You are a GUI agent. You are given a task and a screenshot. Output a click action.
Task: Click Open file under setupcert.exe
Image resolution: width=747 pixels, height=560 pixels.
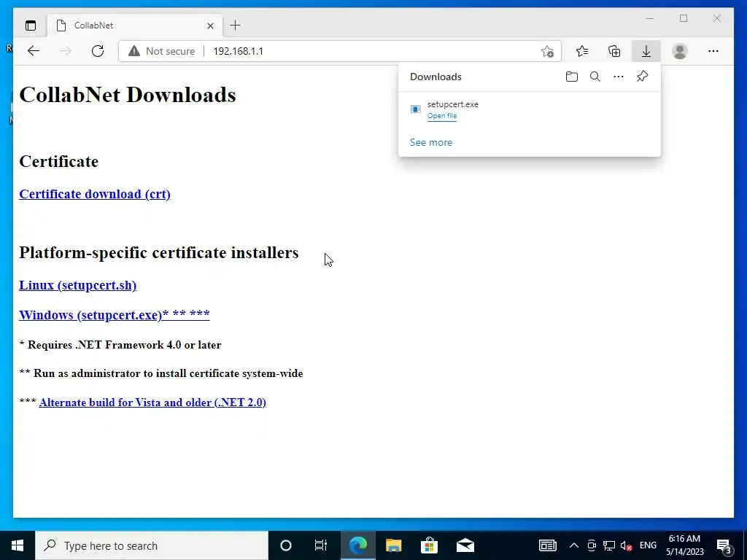pos(442,116)
